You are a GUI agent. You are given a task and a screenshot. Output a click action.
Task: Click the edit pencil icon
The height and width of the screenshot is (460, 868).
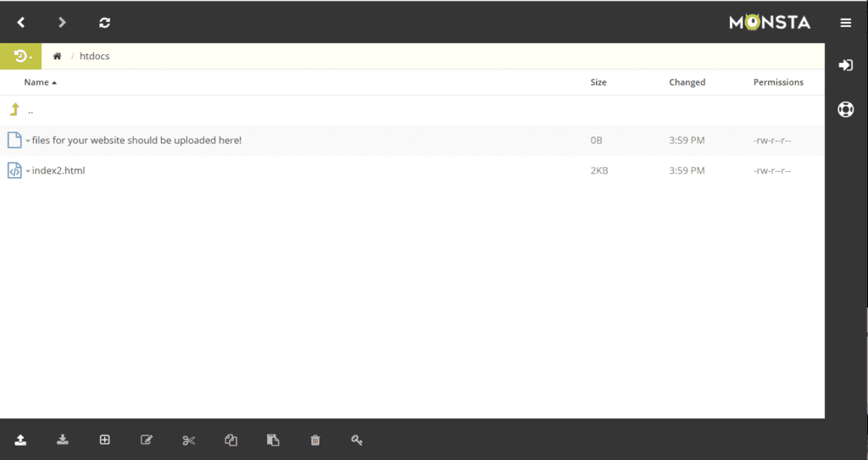pyautogui.click(x=147, y=440)
